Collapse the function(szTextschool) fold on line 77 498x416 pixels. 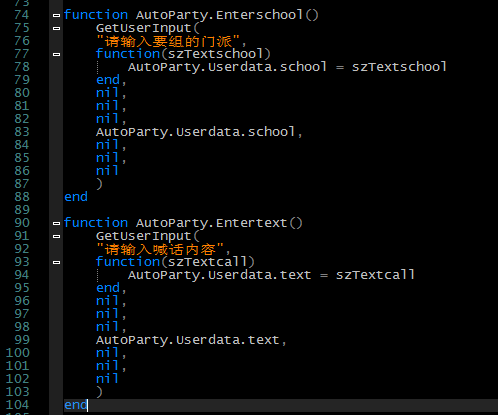tap(57, 54)
